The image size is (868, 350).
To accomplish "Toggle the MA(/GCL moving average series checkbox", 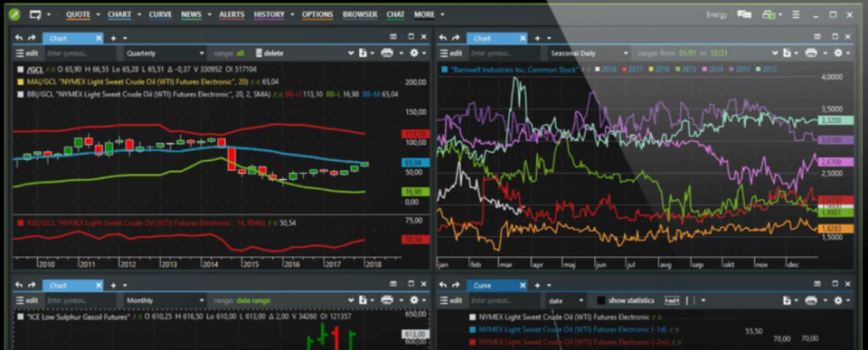I will click(x=21, y=82).
